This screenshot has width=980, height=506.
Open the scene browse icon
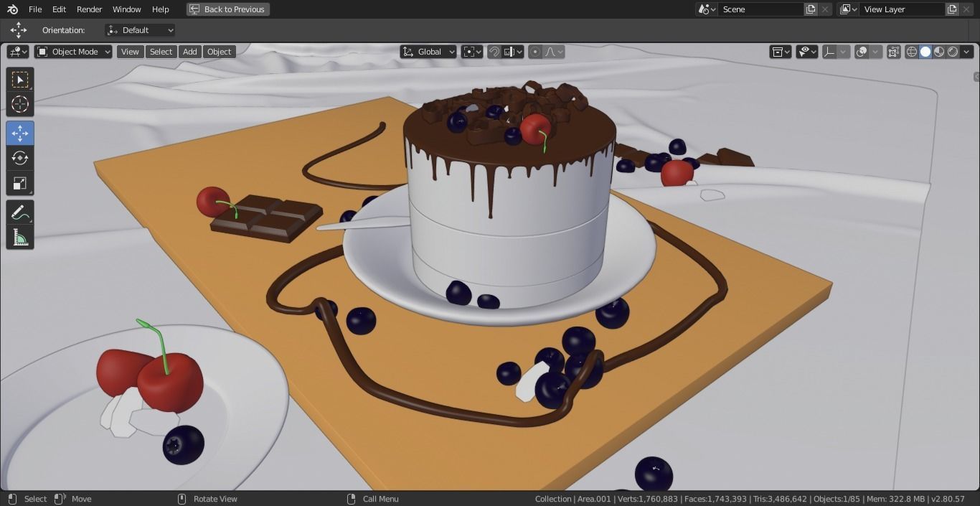pos(707,9)
